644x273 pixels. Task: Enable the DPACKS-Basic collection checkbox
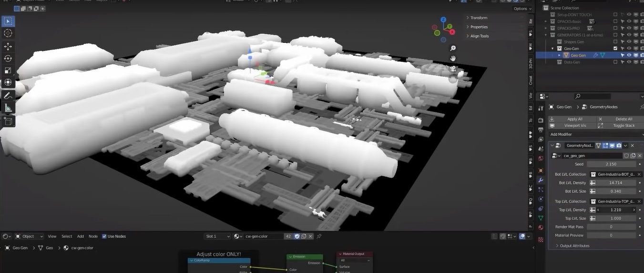[615, 21]
